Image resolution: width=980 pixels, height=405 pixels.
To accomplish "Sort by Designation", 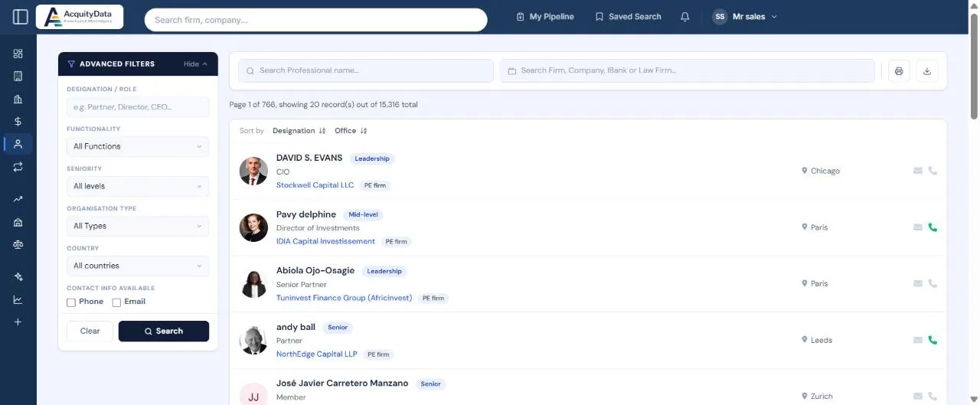I will point(299,131).
